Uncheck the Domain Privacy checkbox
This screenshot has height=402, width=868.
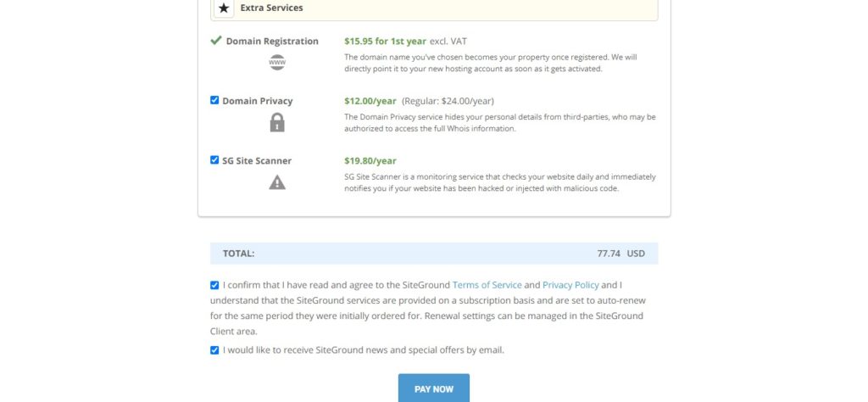(x=214, y=100)
